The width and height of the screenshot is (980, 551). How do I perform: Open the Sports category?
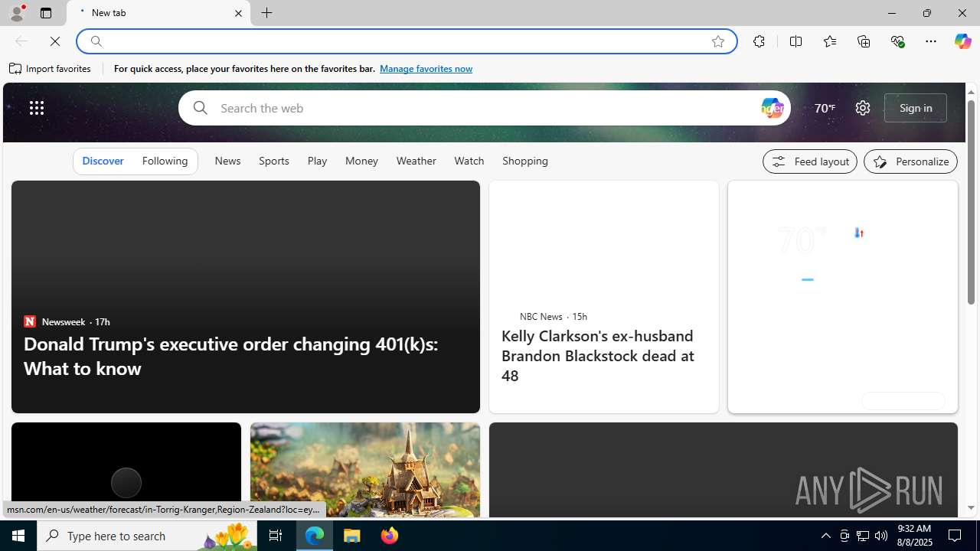[273, 161]
